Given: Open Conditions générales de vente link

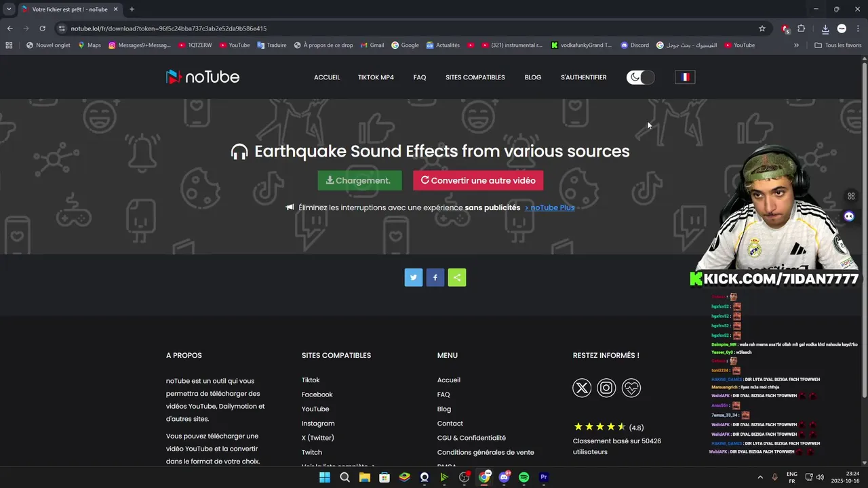Looking at the screenshot, I should (x=486, y=452).
